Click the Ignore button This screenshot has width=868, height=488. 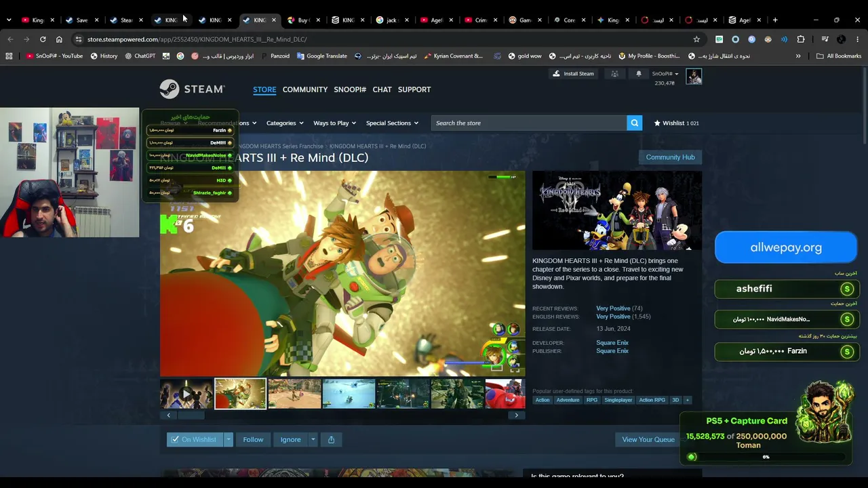click(290, 440)
